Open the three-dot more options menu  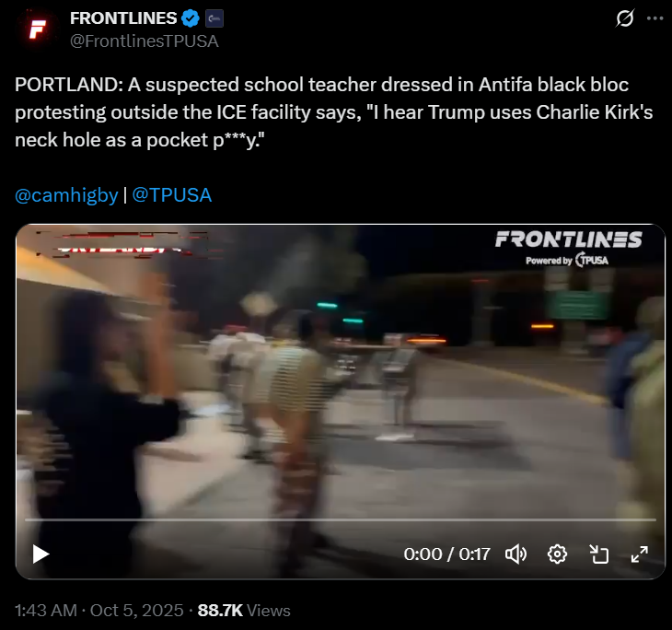pos(655,18)
